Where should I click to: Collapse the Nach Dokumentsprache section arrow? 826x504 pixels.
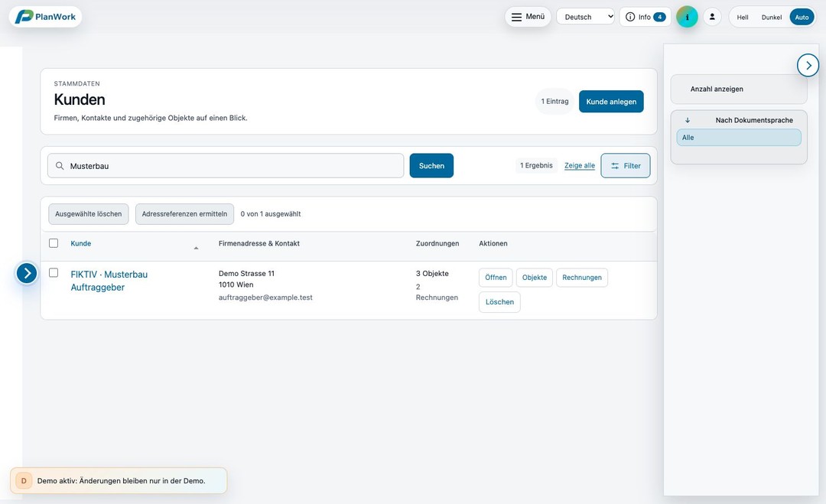coord(688,120)
